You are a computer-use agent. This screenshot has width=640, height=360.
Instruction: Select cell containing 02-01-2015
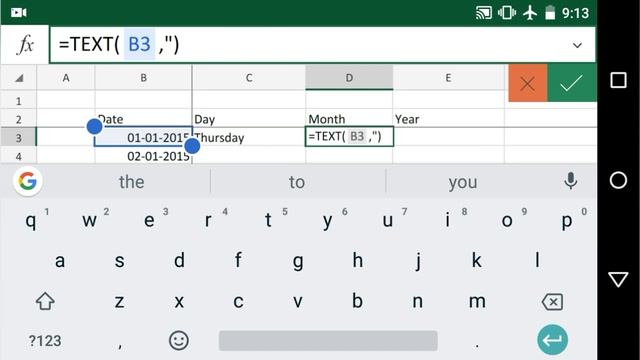pos(143,156)
